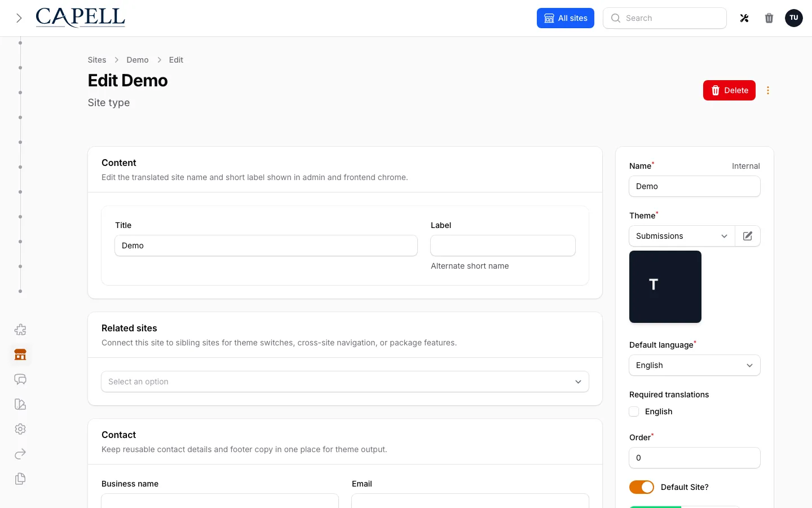Viewport: 812px width, 508px height.
Task: Open the swatch themes sidebar icon
Action: click(20, 404)
